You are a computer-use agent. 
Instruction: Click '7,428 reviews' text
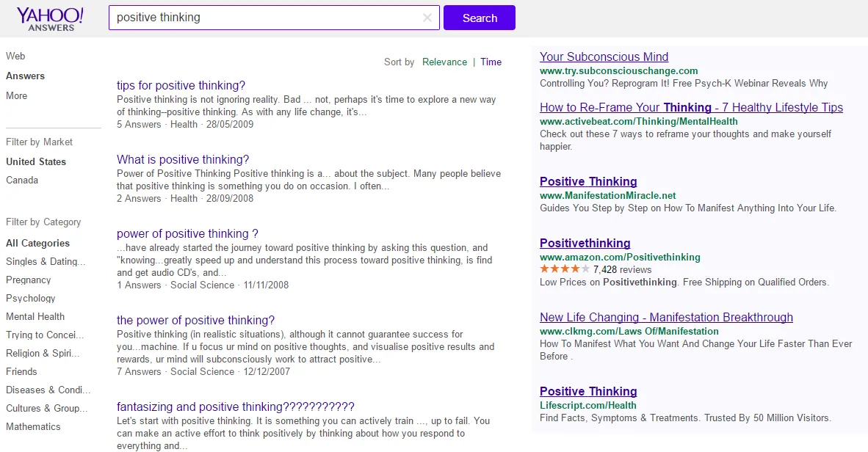coord(622,269)
